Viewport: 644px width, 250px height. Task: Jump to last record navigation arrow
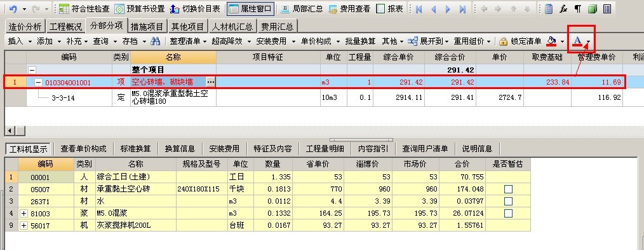click(462, 9)
